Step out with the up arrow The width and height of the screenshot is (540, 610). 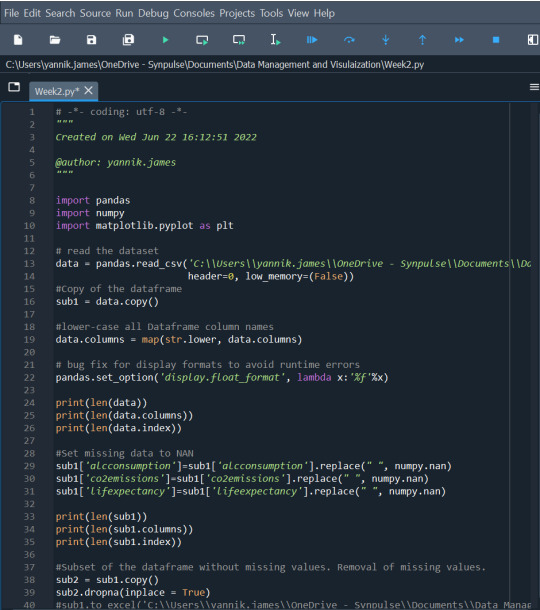pyautogui.click(x=423, y=40)
